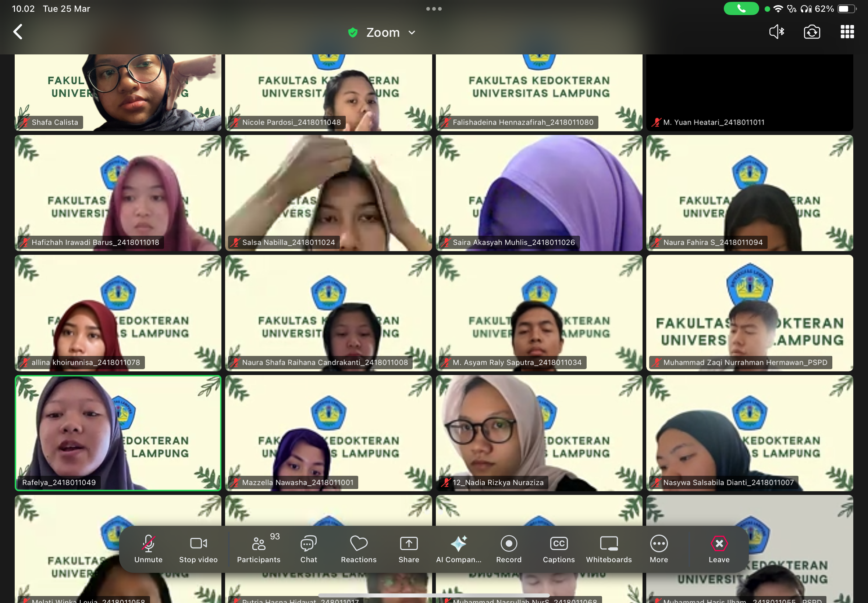Tap the green active call indicator

pyautogui.click(x=741, y=9)
